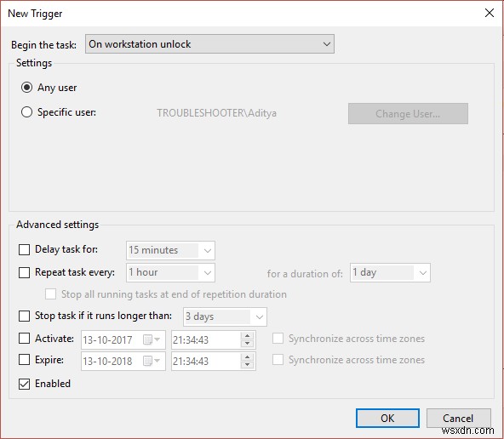Click the Begin the task label
The height and width of the screenshot is (439, 504).
(x=43, y=44)
